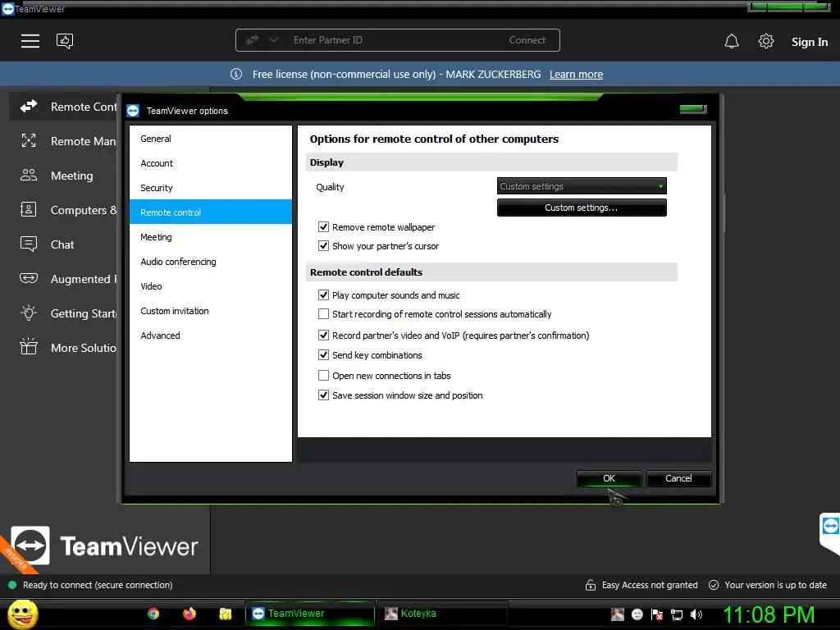Open settings via the gear icon

[766, 41]
